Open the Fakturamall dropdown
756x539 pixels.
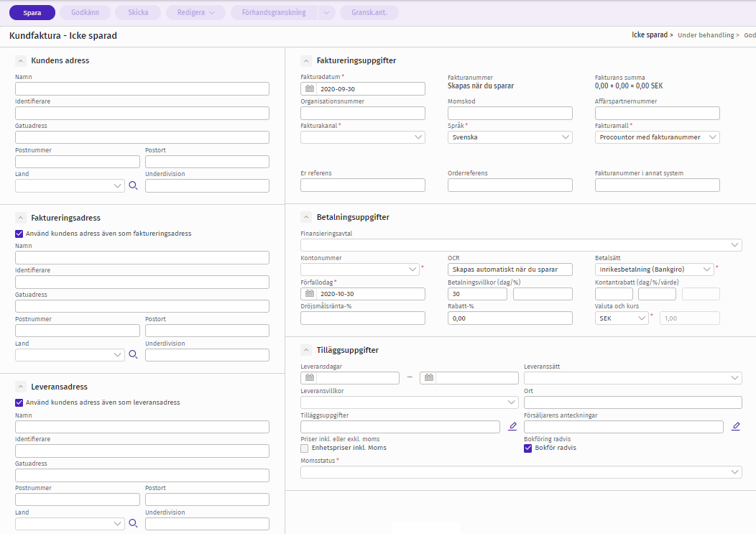(x=657, y=137)
